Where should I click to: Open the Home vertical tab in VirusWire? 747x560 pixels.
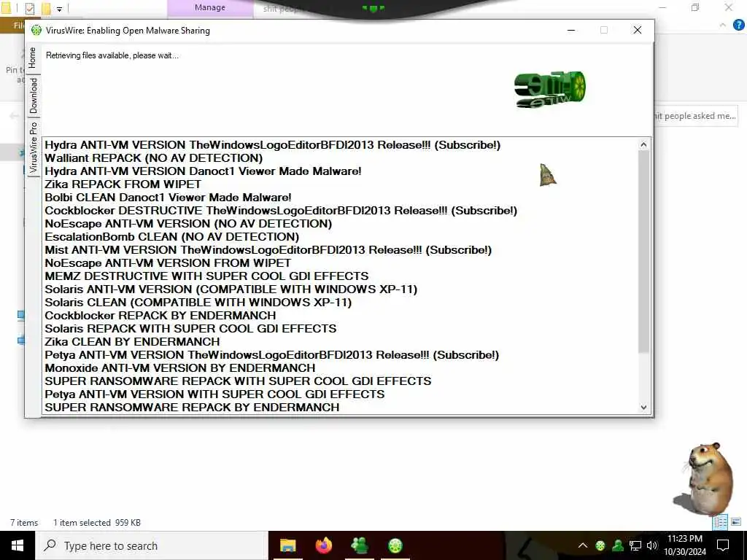click(32, 59)
